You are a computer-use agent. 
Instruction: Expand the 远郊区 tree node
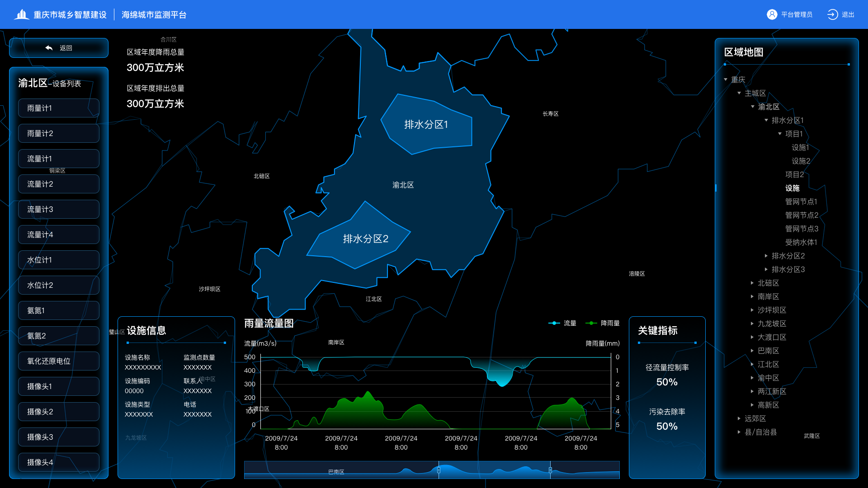coord(739,418)
